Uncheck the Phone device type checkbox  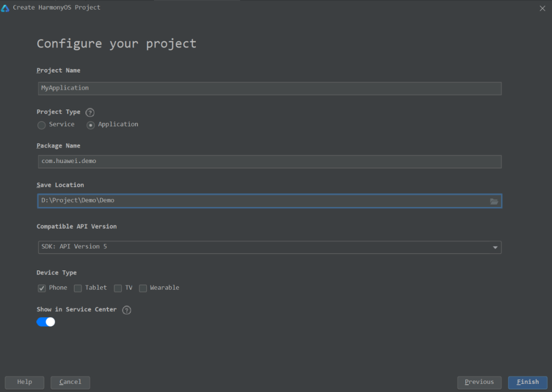pyautogui.click(x=42, y=288)
